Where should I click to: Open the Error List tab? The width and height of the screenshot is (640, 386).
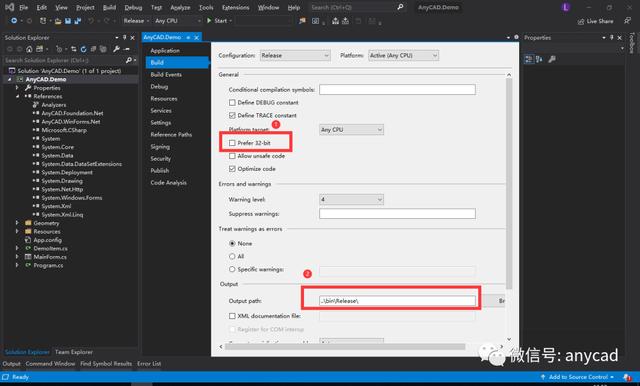149,364
